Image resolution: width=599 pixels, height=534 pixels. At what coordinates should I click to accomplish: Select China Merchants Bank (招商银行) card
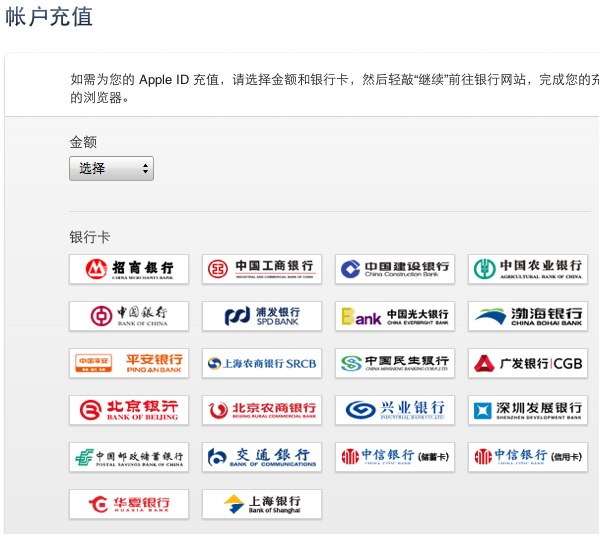129,269
